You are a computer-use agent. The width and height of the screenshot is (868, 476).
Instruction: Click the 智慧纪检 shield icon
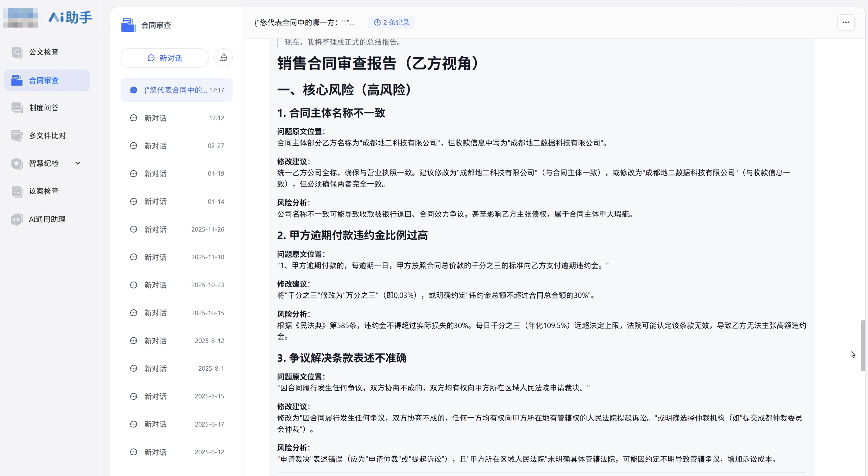17,164
